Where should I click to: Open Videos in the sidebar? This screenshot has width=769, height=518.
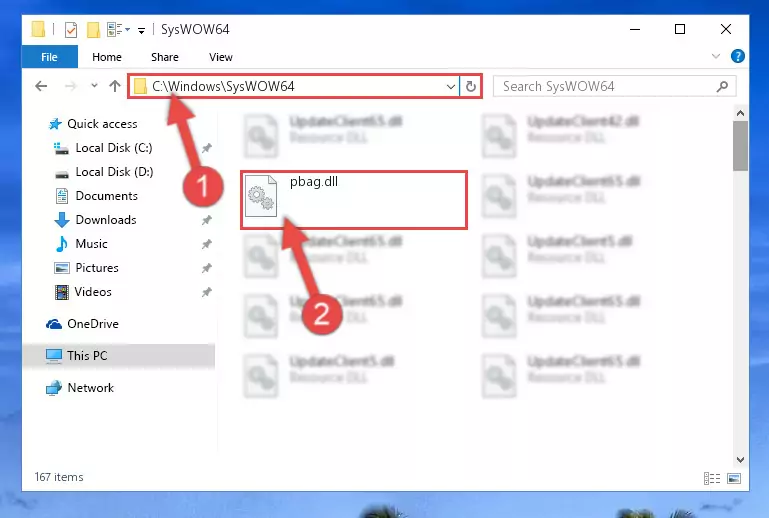click(83, 292)
